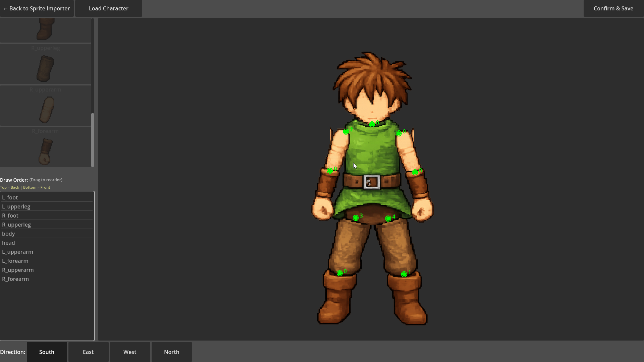Image resolution: width=644 pixels, height=362 pixels.
Task: Click the joint marker labeled 1 above the right boot
Action: click(x=404, y=274)
